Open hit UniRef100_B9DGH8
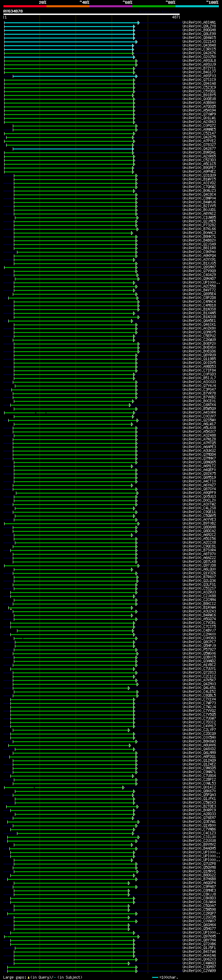Screen dimensions: 222x980 click(199, 30)
